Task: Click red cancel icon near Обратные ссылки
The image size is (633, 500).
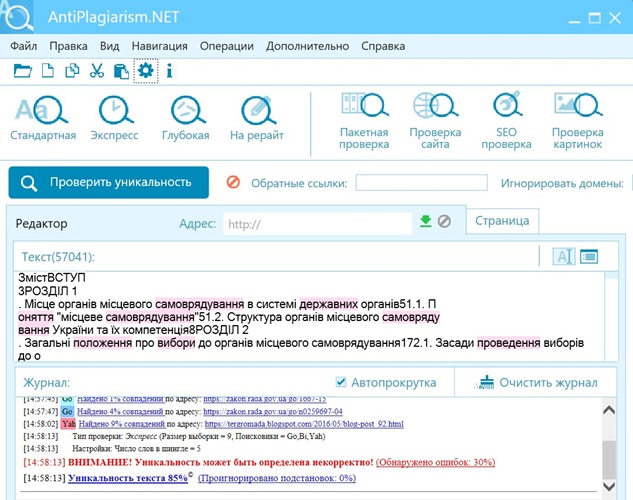Action: [x=233, y=182]
